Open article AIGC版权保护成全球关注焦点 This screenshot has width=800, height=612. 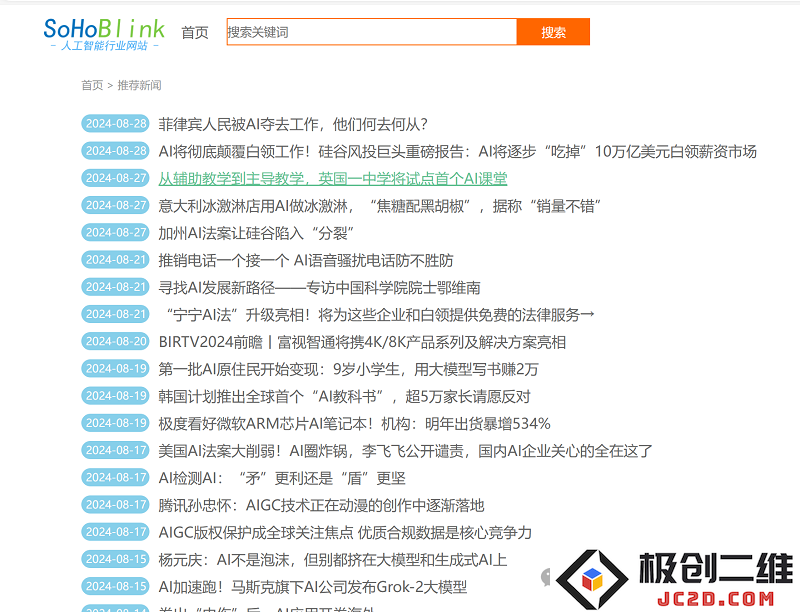click(x=345, y=533)
